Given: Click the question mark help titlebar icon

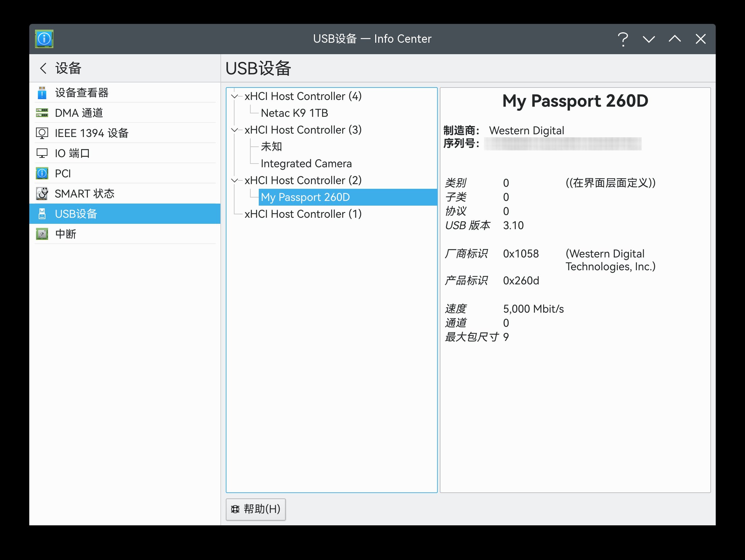Looking at the screenshot, I should pos(623,39).
